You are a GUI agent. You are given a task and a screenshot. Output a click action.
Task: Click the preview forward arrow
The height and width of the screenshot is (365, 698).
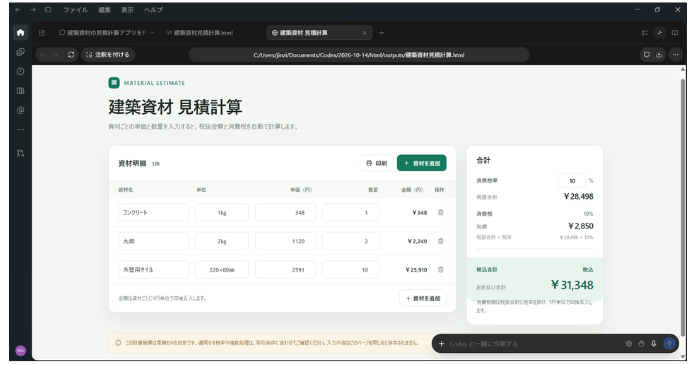pos(55,55)
